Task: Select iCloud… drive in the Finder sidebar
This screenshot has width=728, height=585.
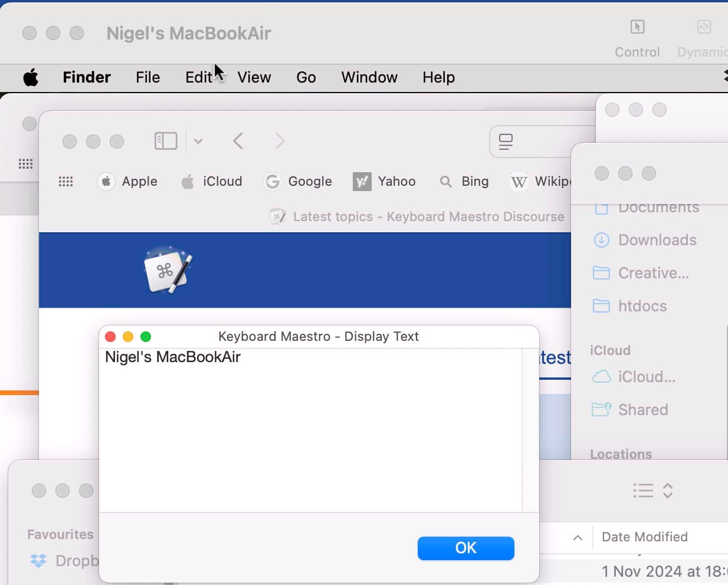Action: [634, 377]
